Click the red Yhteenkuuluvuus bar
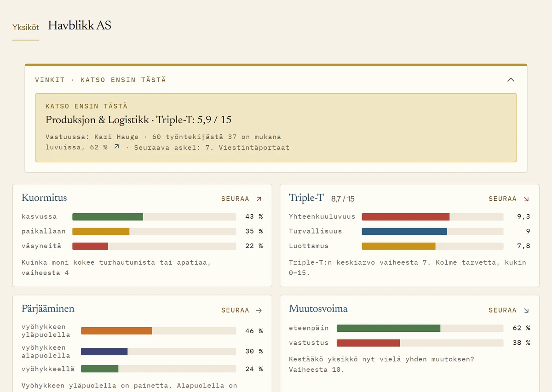This screenshot has height=392, width=552. [x=406, y=216]
